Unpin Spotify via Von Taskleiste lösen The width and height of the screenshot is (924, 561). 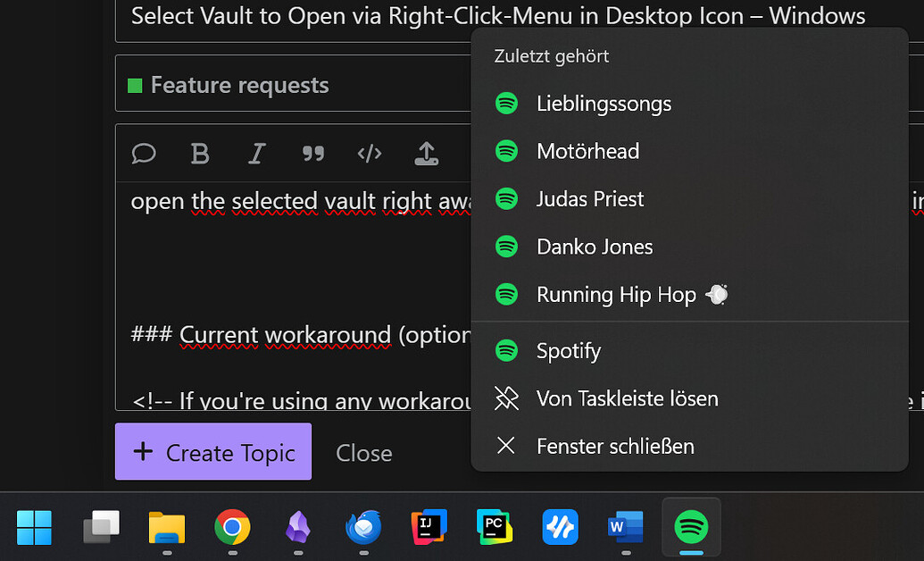click(626, 398)
